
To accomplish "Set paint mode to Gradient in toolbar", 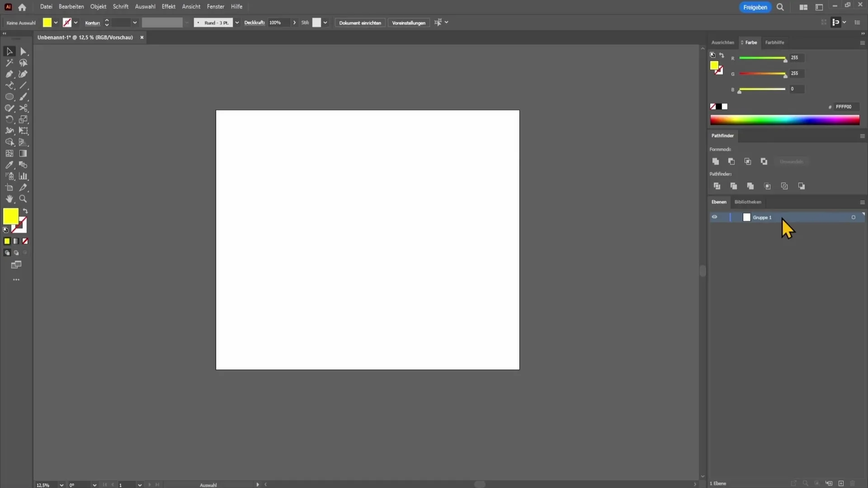I will tap(16, 241).
